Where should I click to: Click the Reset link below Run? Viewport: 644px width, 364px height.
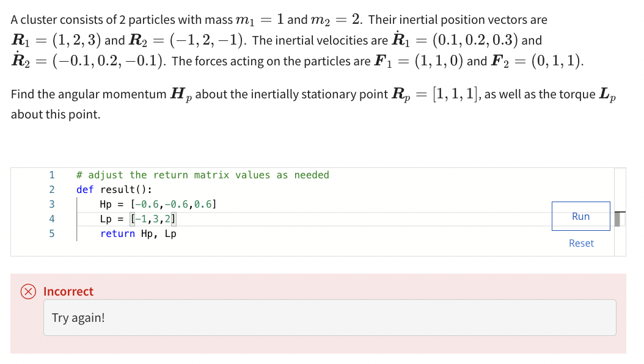coord(580,243)
